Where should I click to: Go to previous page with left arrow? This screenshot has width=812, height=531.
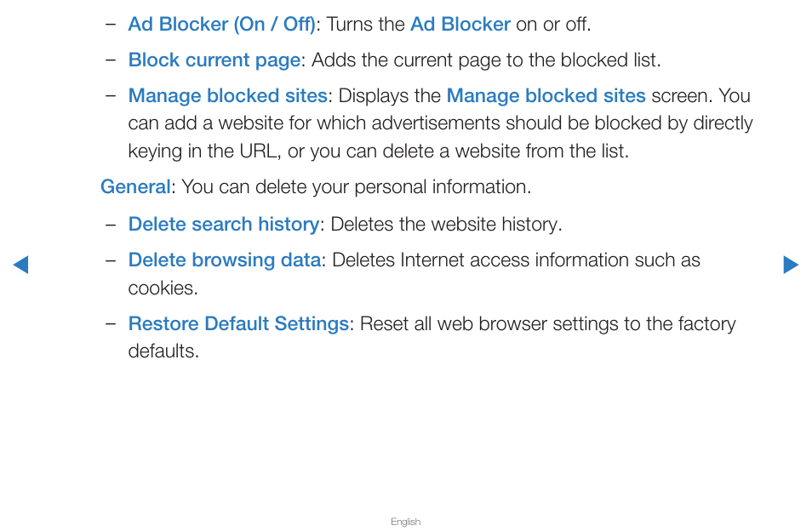tap(20, 265)
